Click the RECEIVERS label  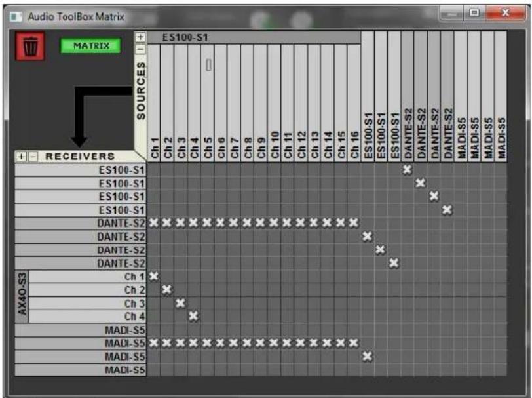(x=80, y=156)
